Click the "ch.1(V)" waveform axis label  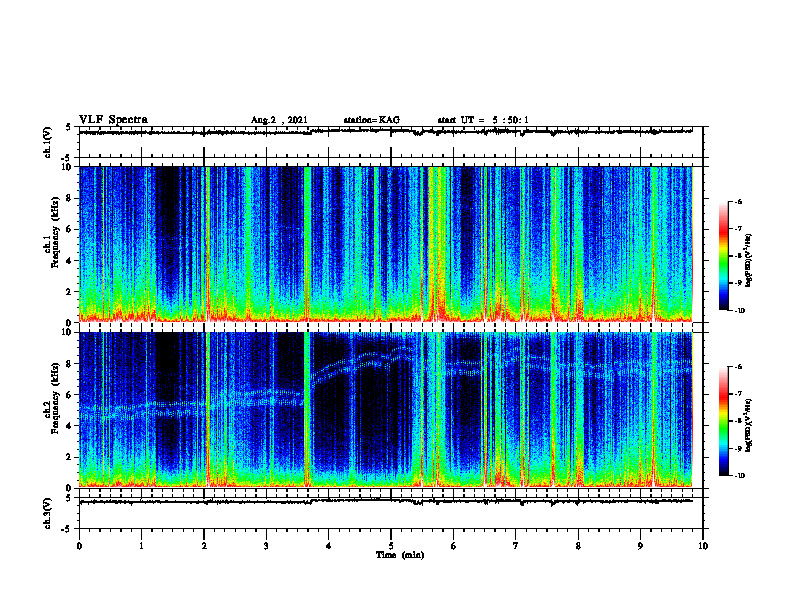(48, 142)
